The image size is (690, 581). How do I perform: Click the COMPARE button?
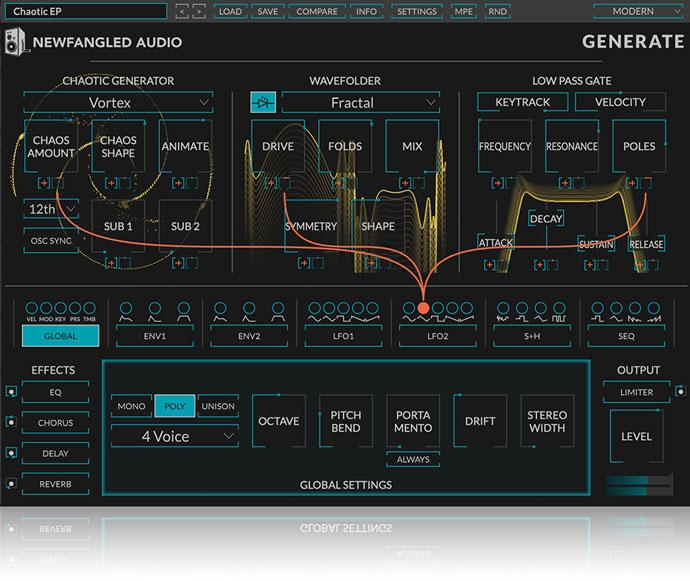click(317, 12)
